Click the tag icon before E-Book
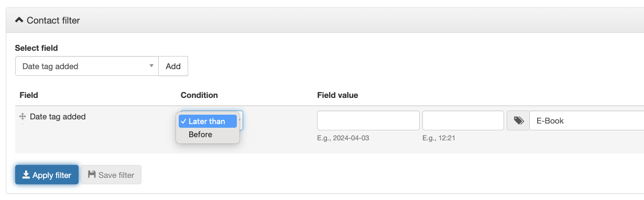644x200 pixels. 519,120
